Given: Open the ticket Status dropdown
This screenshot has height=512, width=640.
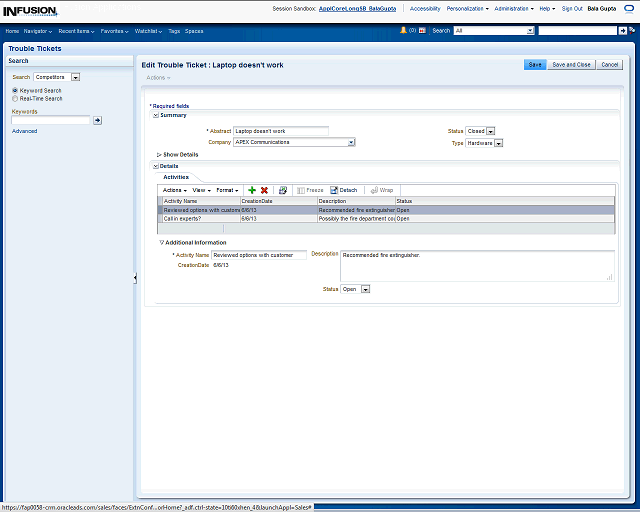Looking at the screenshot, I should [x=492, y=131].
